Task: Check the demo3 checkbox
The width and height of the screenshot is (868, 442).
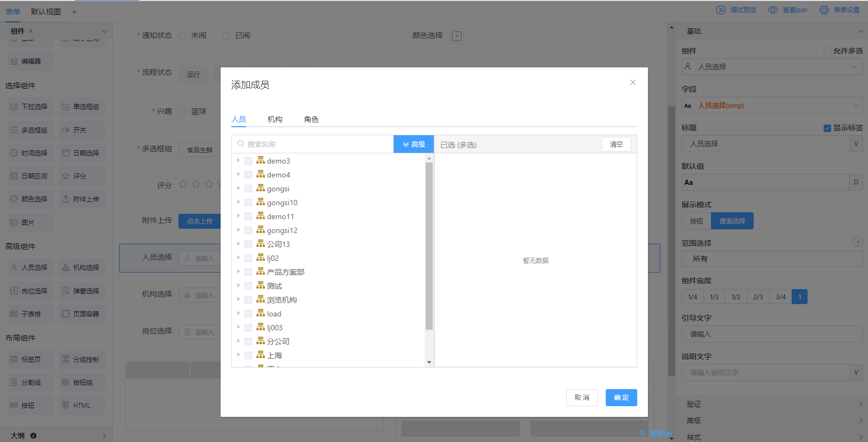Action: 248,161
